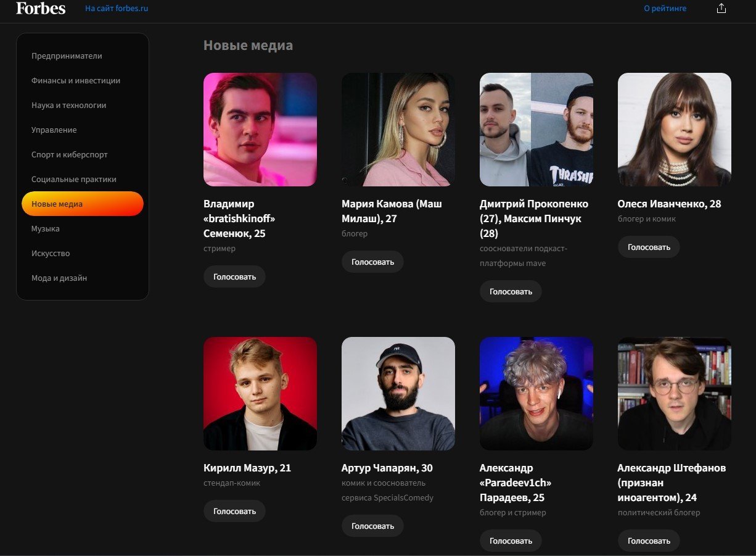Viewport: 756px width, 556px height.
Task: Select the Мода и дизайн category
Action: (x=83, y=278)
